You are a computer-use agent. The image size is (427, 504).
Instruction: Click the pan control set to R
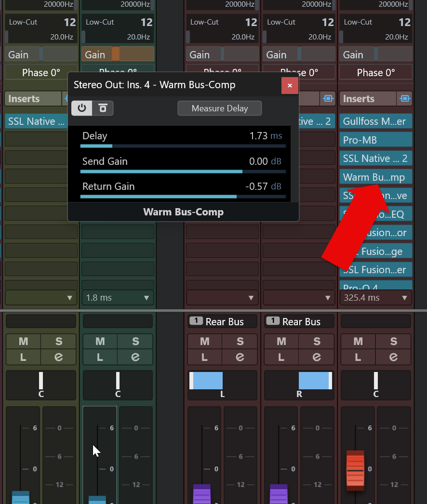tap(299, 385)
